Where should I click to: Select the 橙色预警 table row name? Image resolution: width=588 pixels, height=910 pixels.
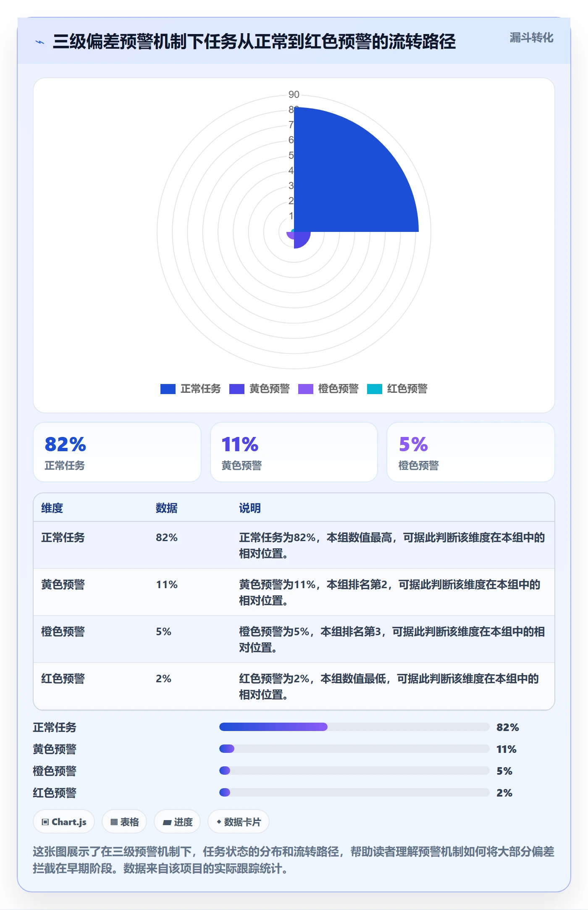(x=63, y=631)
